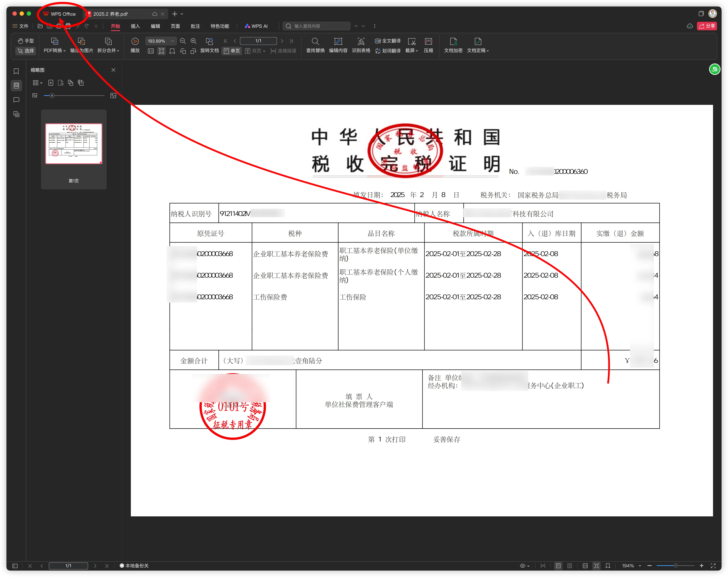Click the 压缩 compress icon
This screenshot has width=728, height=577.
tap(428, 42)
